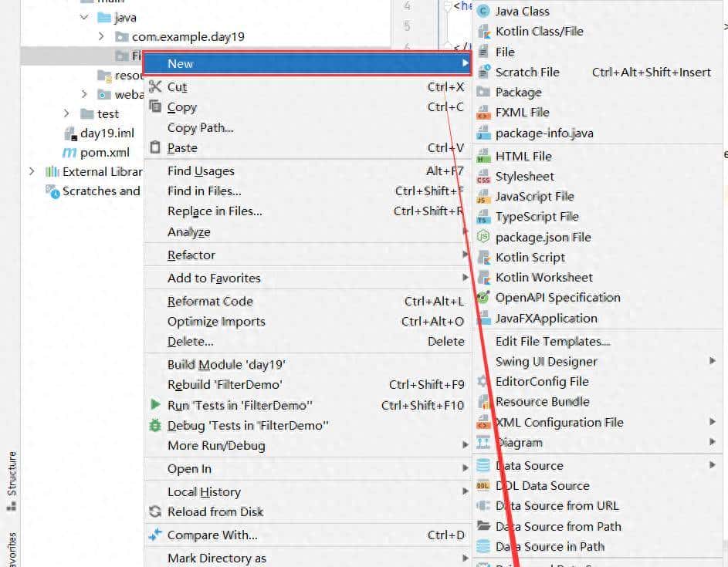Click the package-info.java icon
This screenshot has height=567, width=728.
pyautogui.click(x=484, y=133)
